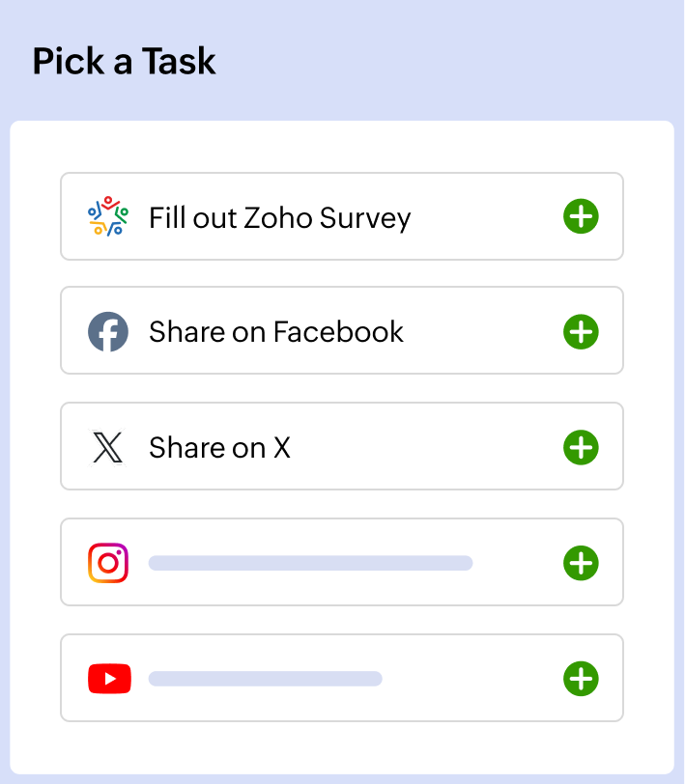685x784 pixels.
Task: Click the YouTube logo icon
Action: pyautogui.click(x=108, y=679)
